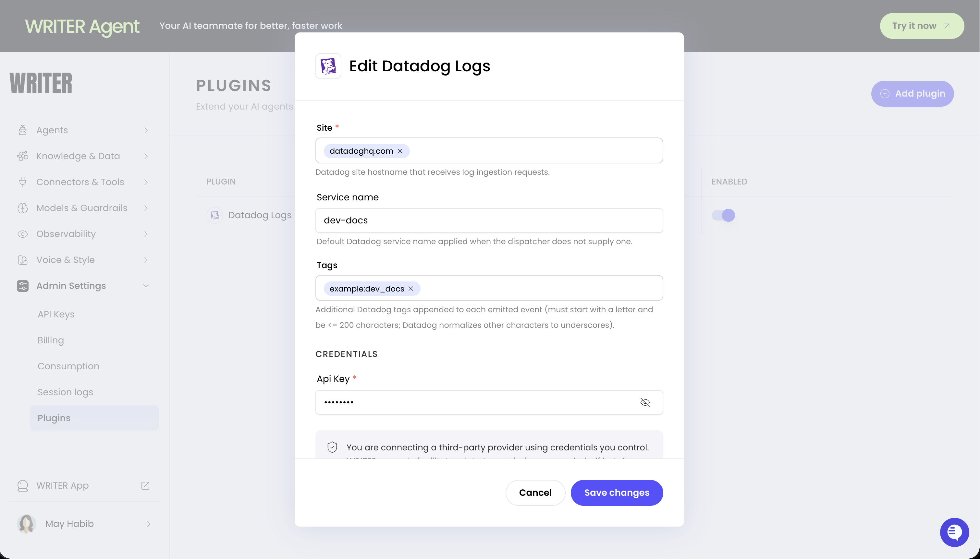Expand the Knowledge & Data section
Screen dimensions: 980x559
[146, 156]
